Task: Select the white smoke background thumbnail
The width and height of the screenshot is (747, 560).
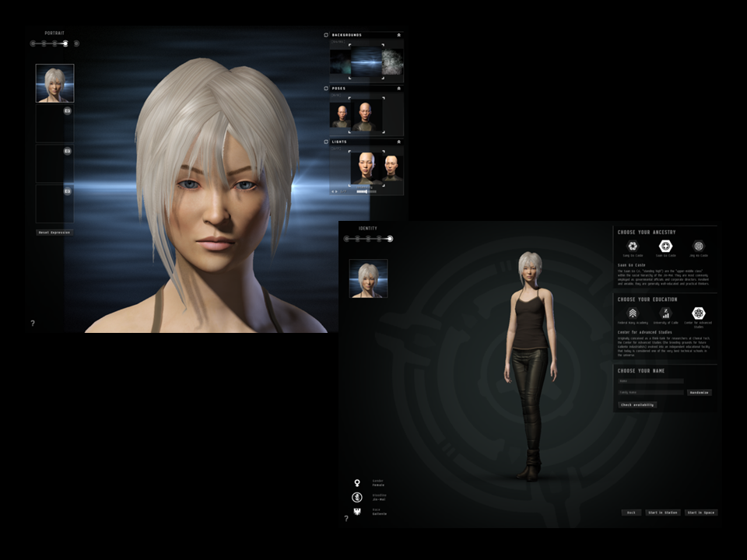Action: (x=392, y=61)
